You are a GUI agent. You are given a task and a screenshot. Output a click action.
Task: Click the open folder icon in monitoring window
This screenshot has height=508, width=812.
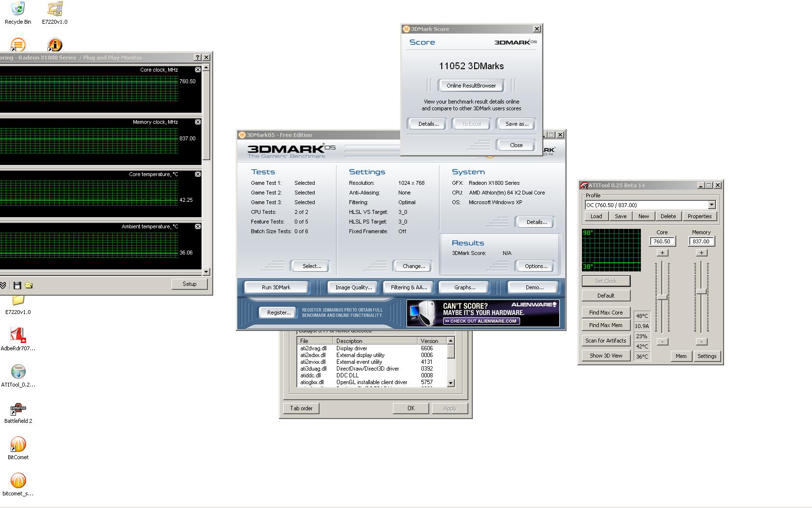coord(29,285)
